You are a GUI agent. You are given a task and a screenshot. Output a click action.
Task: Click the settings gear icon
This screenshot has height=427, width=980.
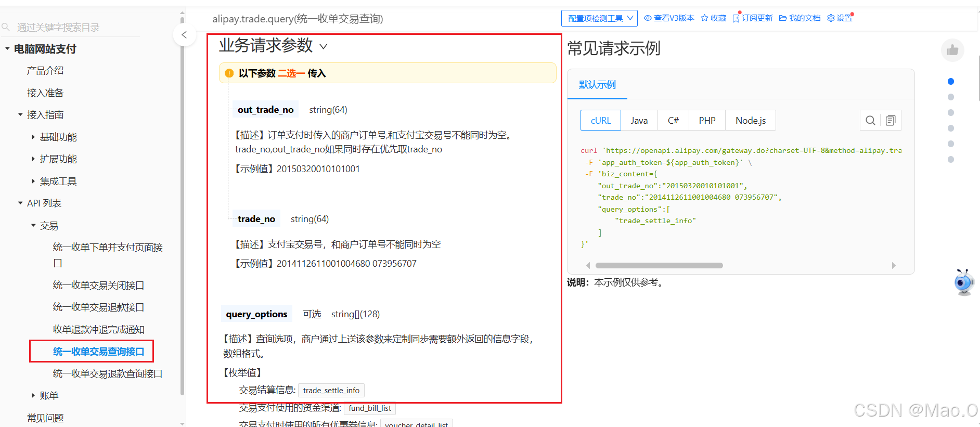[x=831, y=18]
